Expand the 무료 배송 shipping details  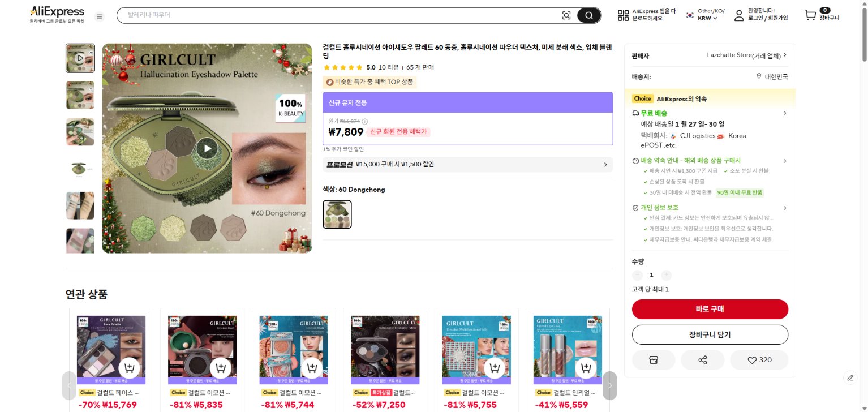785,113
